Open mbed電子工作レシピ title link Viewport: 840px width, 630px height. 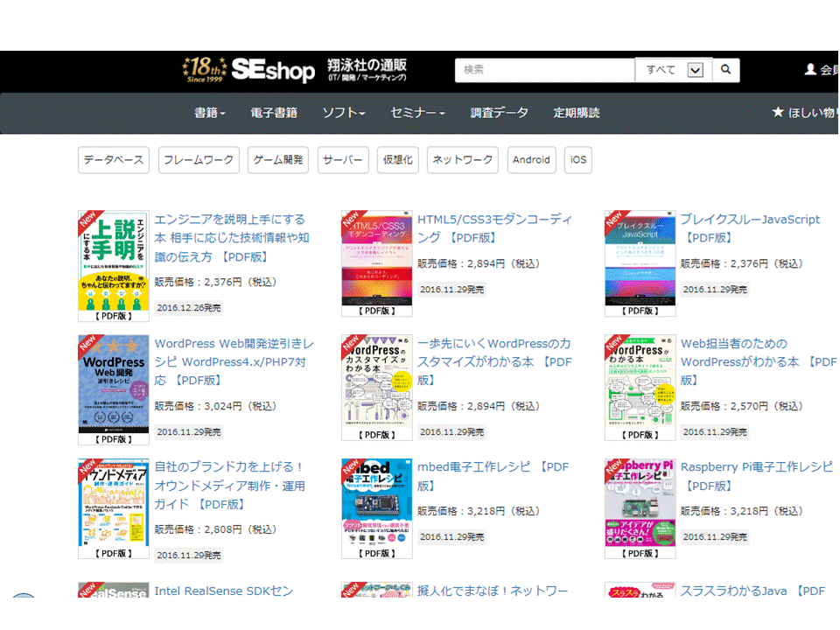pos(493,476)
